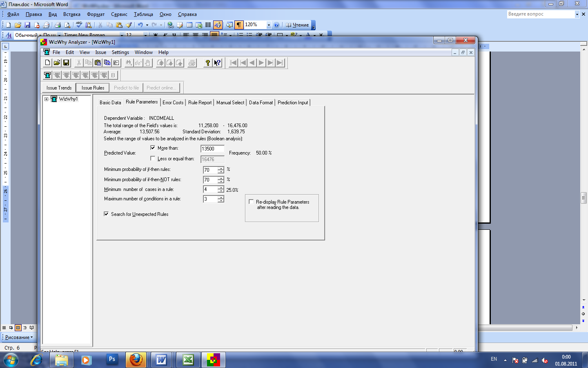
Task: Click Word's Введите вопрос help box
Action: click(541, 14)
